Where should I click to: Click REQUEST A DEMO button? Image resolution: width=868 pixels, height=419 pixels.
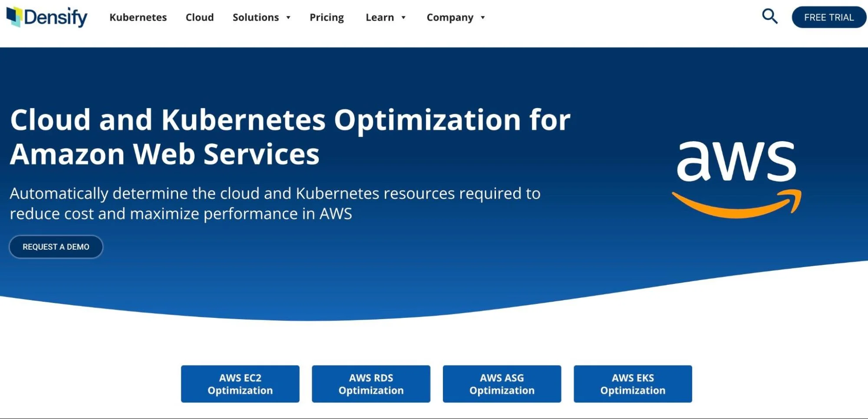pos(56,247)
